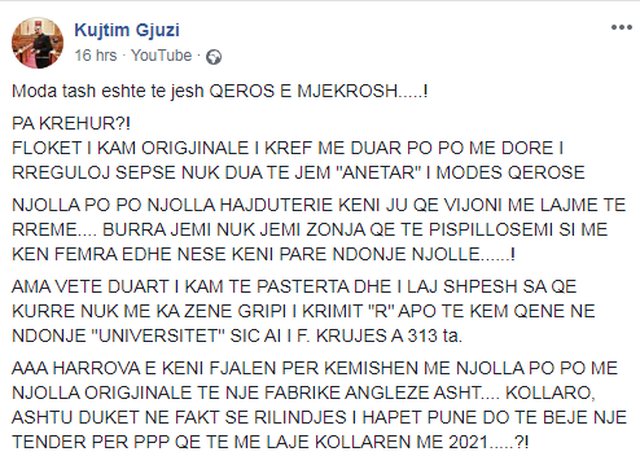Open Kujtim Gjuzi's profile picture
This screenshot has width=640, height=465.
(x=38, y=43)
